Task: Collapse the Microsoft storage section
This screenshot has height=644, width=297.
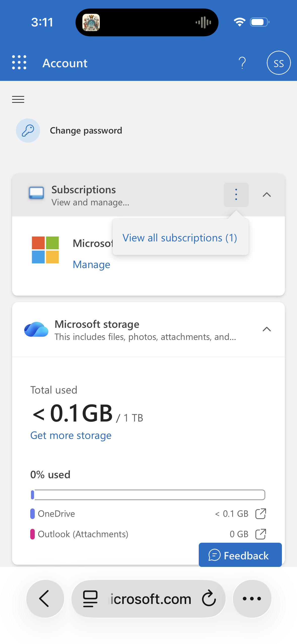Action: tap(267, 329)
